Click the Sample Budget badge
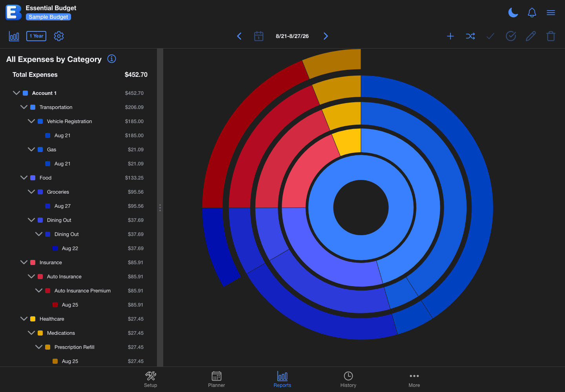Viewport: 565px width, 392px height. click(48, 17)
